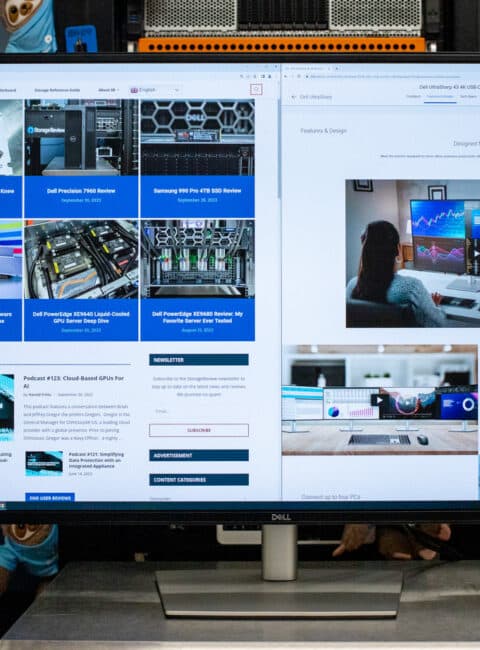Image resolution: width=480 pixels, height=650 pixels.
Task: Expand the About SR menu
Action: point(108,90)
